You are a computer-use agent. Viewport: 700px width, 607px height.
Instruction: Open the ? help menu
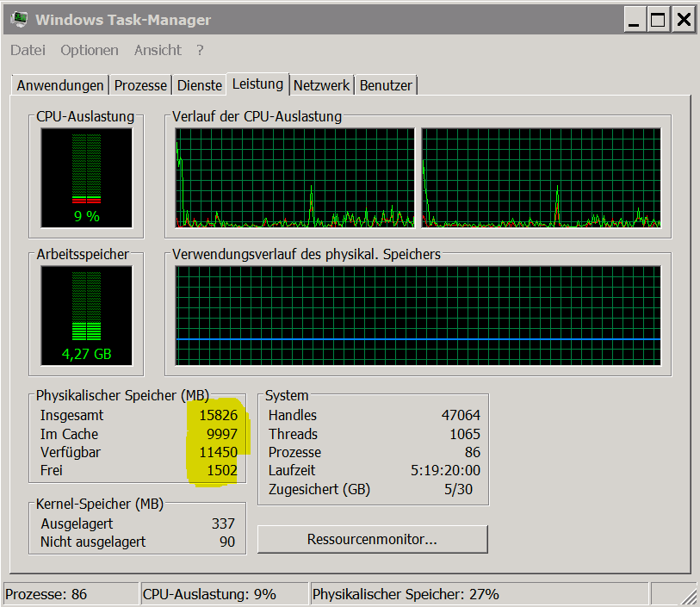[x=200, y=50]
